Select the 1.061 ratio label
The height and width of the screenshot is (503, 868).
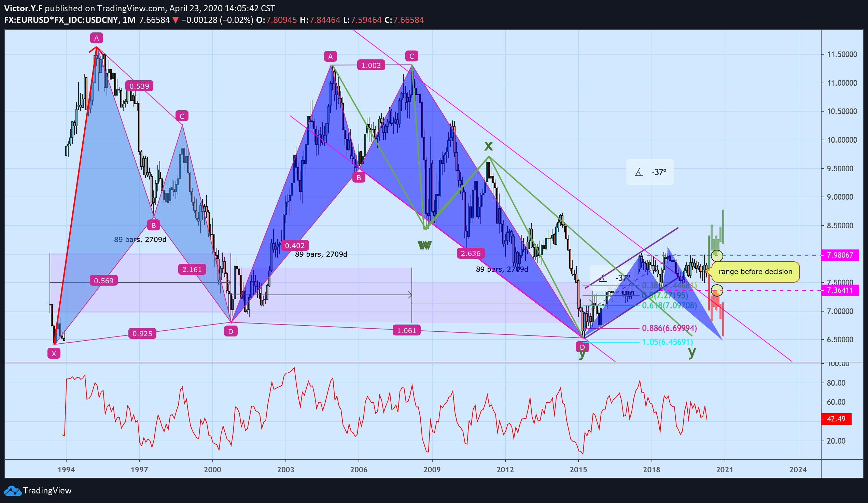[x=406, y=331]
